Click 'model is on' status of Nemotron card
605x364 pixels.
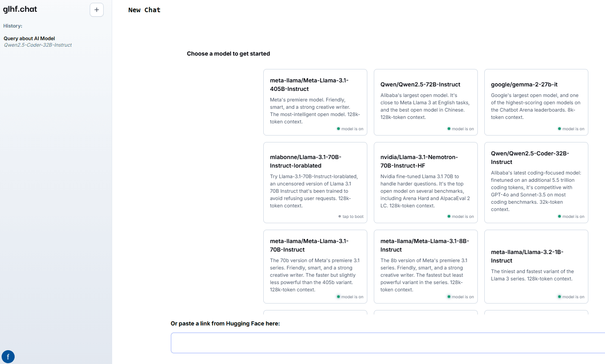point(460,217)
